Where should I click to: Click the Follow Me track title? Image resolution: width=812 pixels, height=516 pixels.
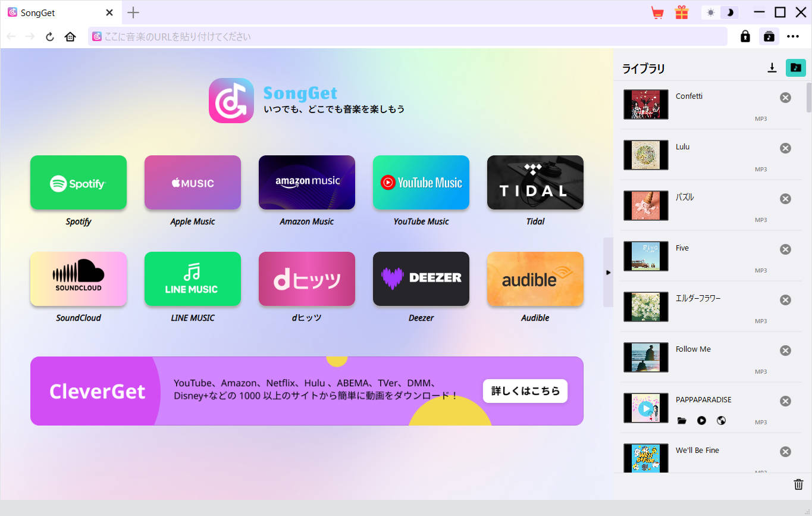[693, 349]
